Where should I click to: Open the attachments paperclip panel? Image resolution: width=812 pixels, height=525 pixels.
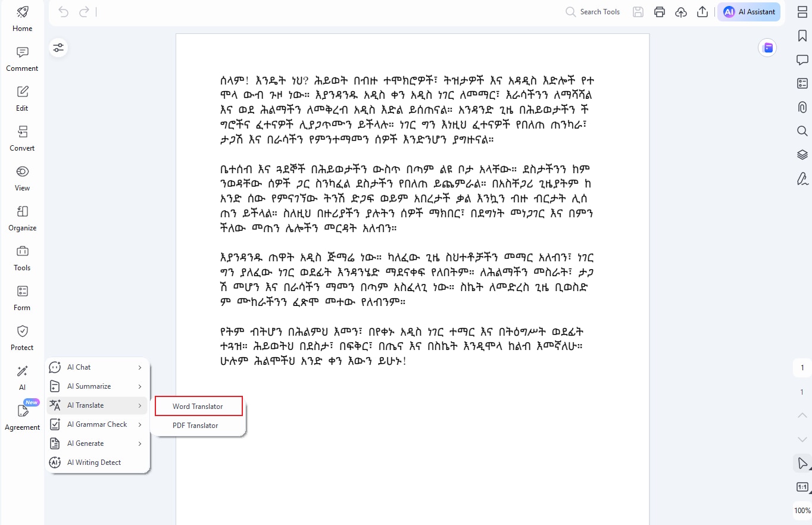click(x=802, y=107)
